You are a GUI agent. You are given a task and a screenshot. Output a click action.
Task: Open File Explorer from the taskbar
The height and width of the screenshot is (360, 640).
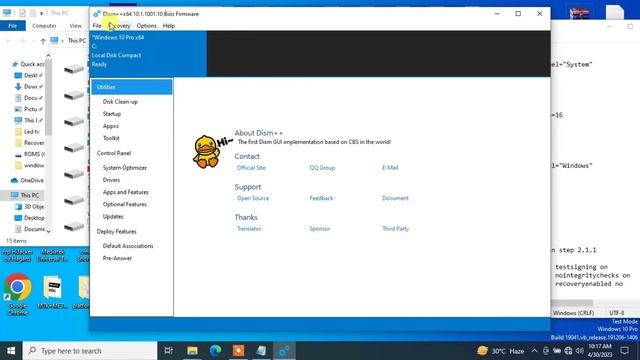pyautogui.click(x=192, y=351)
